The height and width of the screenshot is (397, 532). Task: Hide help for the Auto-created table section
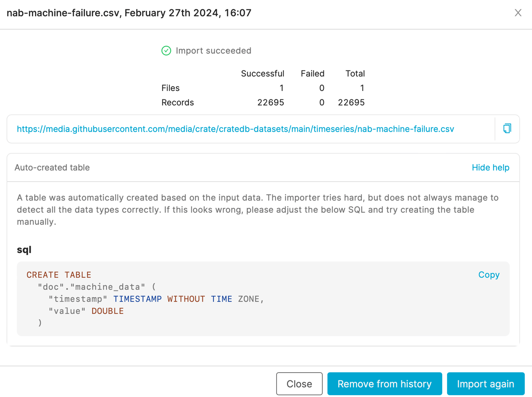[x=490, y=167]
